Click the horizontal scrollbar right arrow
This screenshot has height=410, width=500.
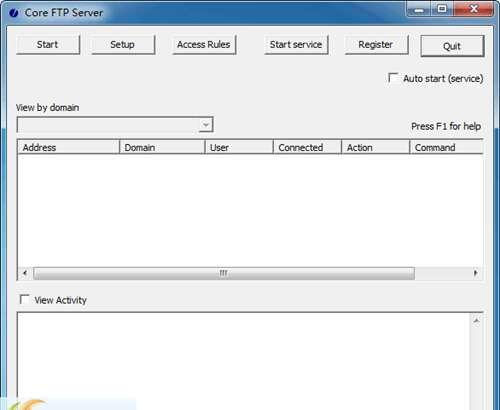click(x=476, y=273)
